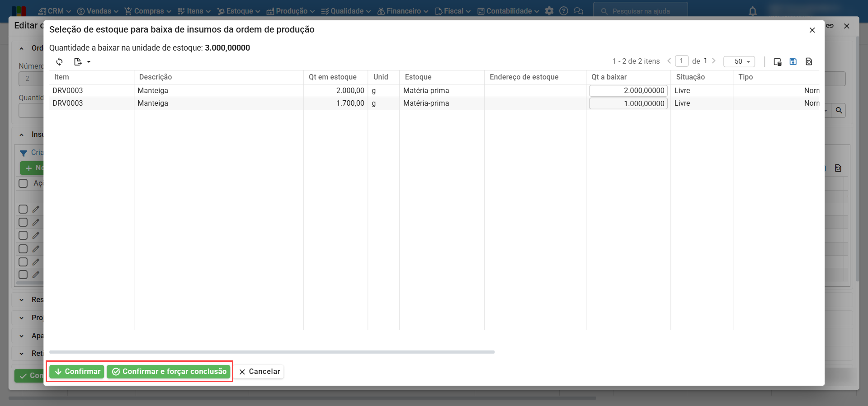Open the Produção menu
This screenshot has width=868, height=406.
tap(291, 11)
